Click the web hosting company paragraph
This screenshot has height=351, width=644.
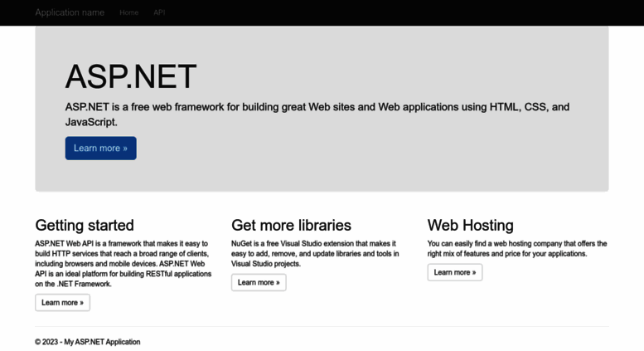(x=517, y=249)
